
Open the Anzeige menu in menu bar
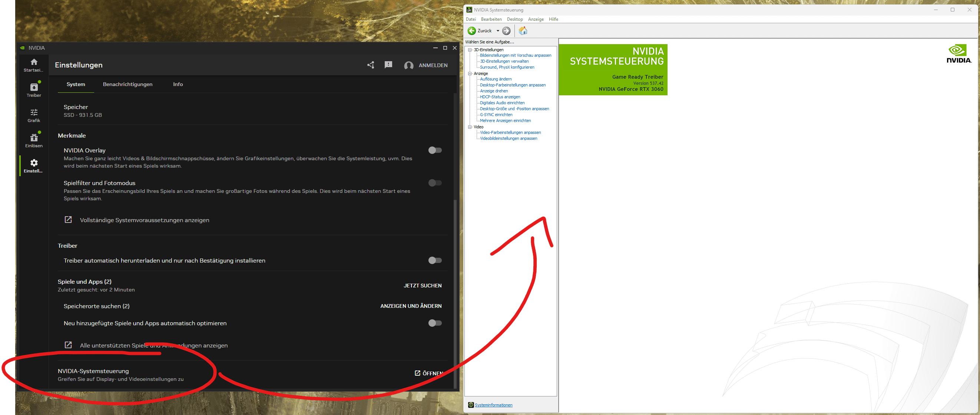tap(536, 19)
